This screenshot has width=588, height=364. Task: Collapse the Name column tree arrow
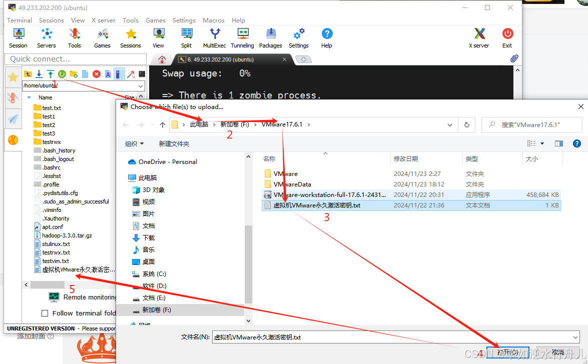click(x=29, y=97)
